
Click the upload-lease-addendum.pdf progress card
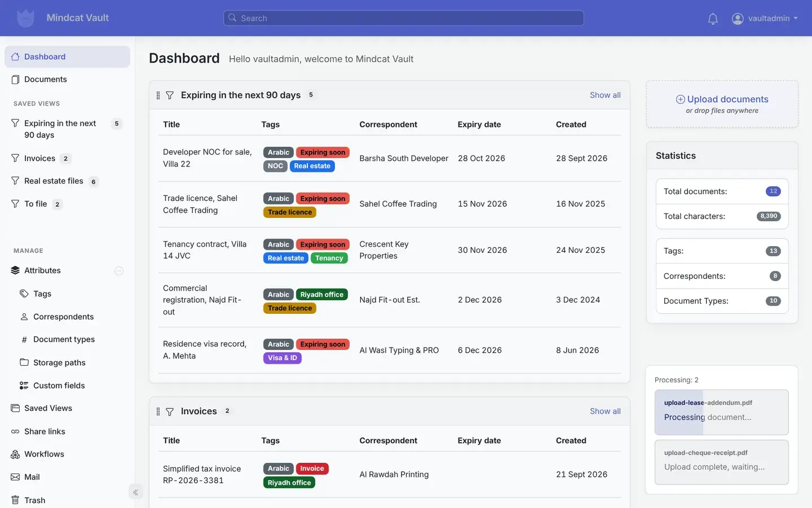tap(722, 412)
